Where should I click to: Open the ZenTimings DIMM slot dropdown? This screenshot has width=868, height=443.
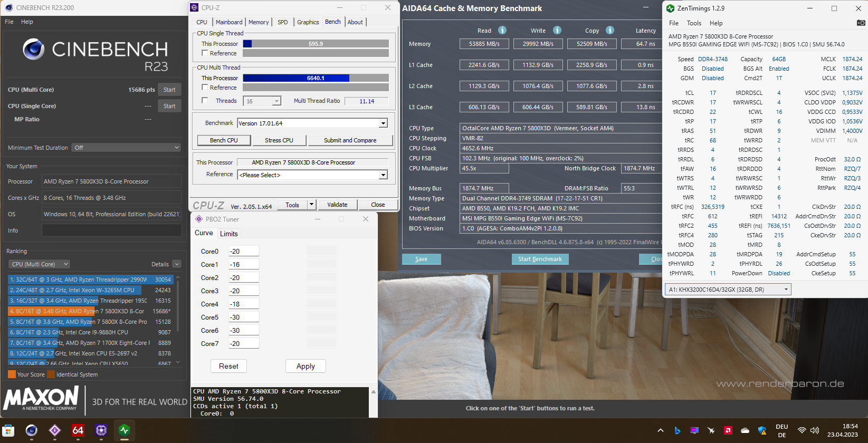coord(728,290)
